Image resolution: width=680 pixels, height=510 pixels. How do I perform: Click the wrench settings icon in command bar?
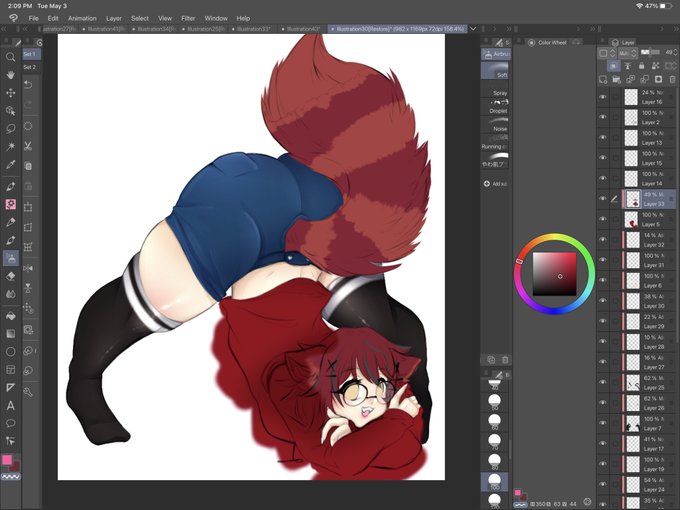[28, 392]
